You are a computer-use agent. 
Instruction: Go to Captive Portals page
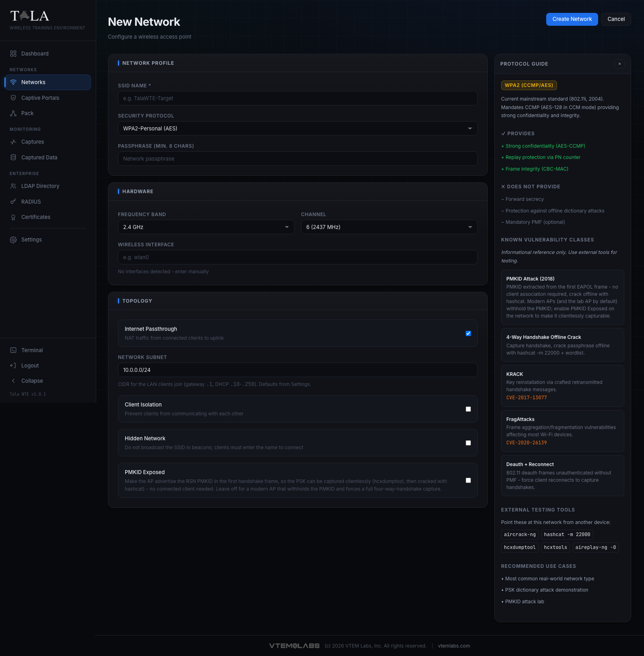(x=48, y=98)
